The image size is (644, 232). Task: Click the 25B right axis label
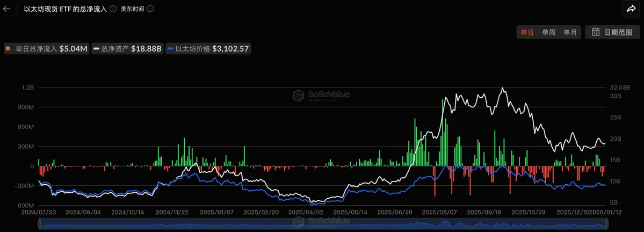(x=615, y=118)
